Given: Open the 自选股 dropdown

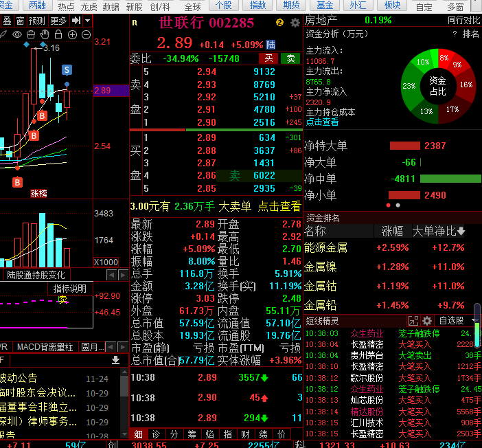Looking at the screenshot, I should point(457,321).
